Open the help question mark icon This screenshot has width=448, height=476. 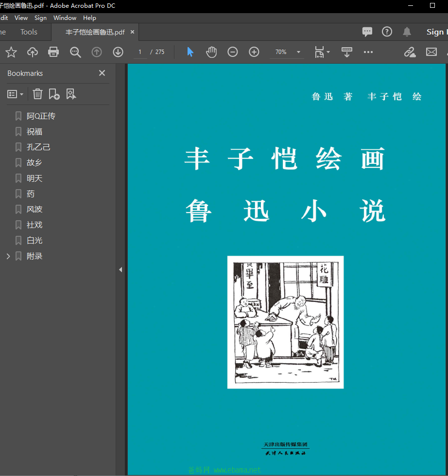point(387,32)
